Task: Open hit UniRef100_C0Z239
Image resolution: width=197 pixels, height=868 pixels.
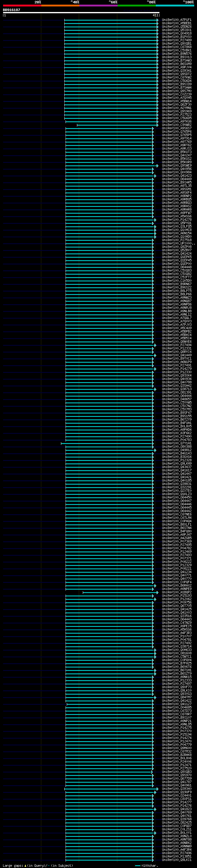Action: coord(177,94)
